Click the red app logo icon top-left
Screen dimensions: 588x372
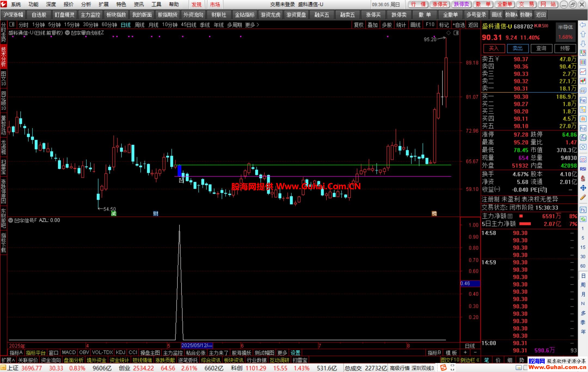tap(4, 4)
